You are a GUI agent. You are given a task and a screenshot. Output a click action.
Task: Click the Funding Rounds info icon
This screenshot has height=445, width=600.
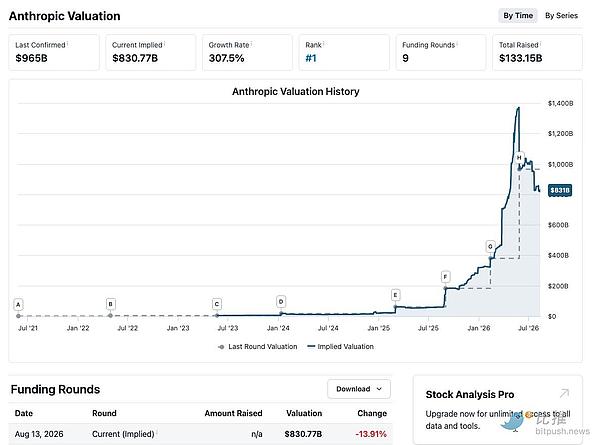click(457, 44)
